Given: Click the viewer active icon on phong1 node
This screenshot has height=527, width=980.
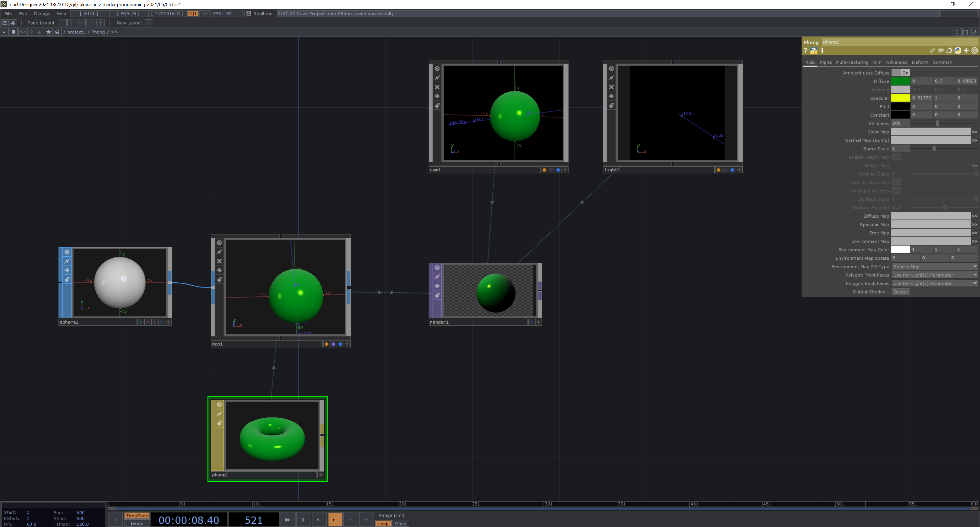Looking at the screenshot, I should (219, 405).
